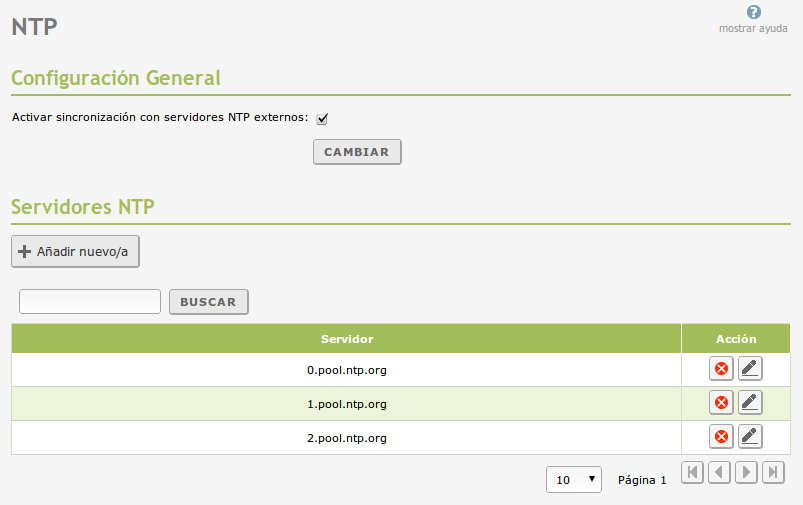This screenshot has height=505, width=803.
Task: Go to the next page
Action: click(746, 473)
